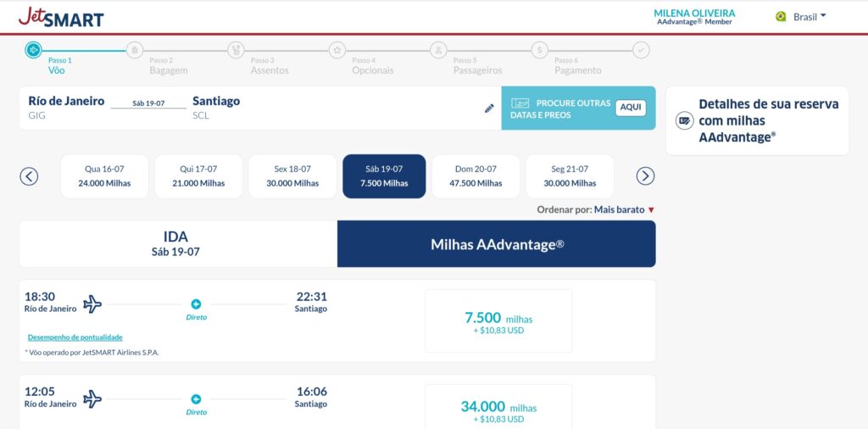
Task: Open Desempenho de pontualidade link
Action: coord(75,337)
